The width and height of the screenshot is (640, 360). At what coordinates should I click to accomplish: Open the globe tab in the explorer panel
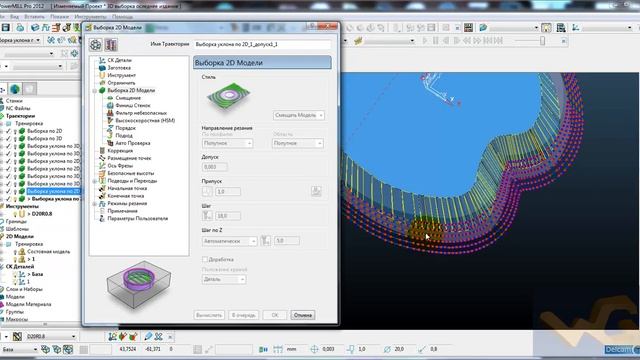[x=15, y=89]
